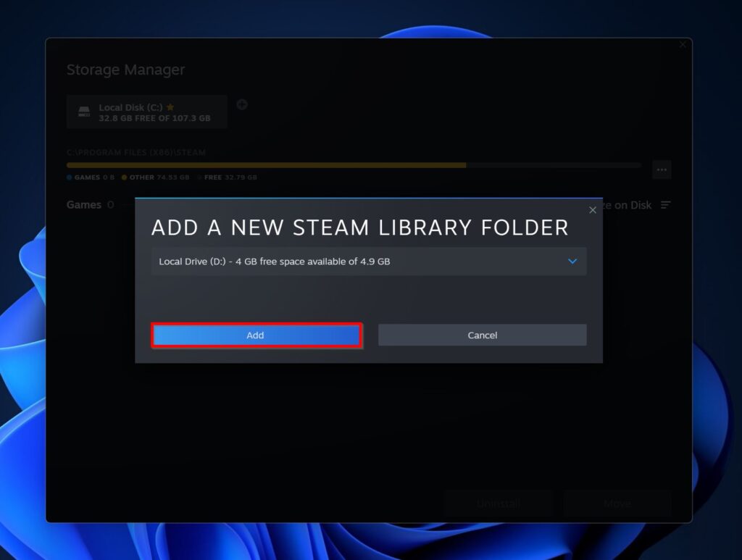The height and width of the screenshot is (560, 742).
Task: Open the drive selection dropdown arrow
Action: 572,262
